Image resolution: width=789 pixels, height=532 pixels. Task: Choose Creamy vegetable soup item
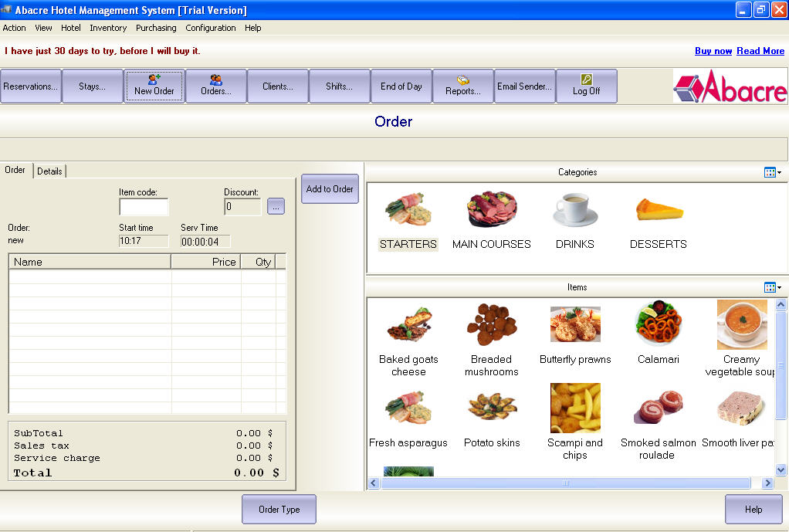(x=740, y=340)
